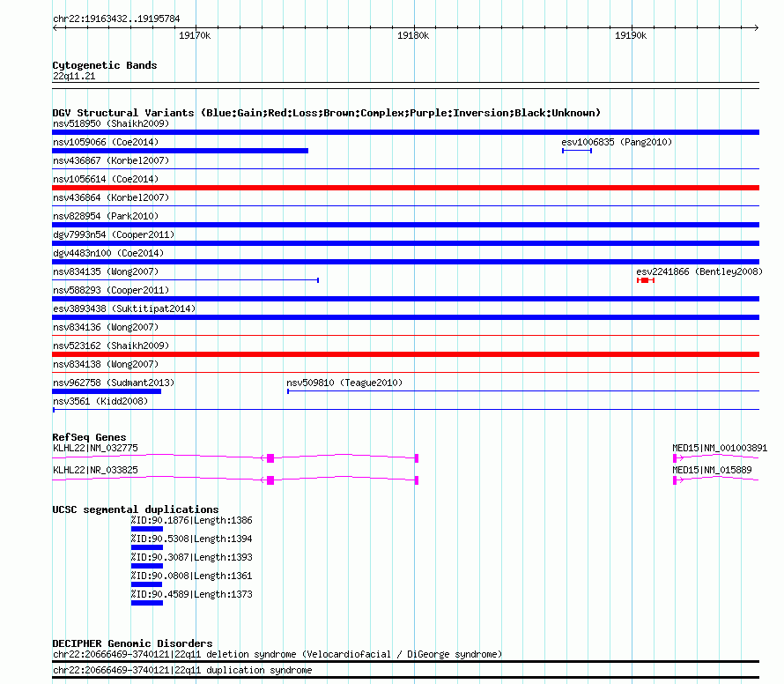Select blue bar under %ID:90.1876 duplication
The height and width of the screenshot is (684, 784).
tap(147, 529)
